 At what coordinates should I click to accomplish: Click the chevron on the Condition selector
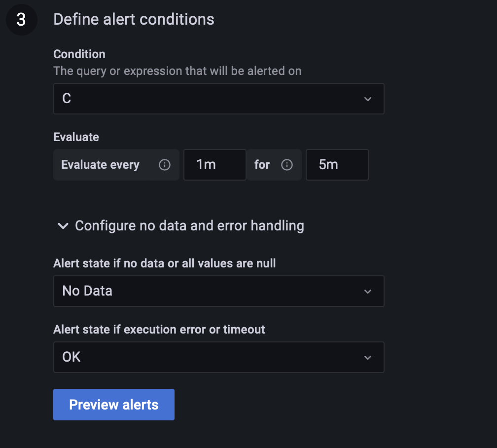[367, 99]
